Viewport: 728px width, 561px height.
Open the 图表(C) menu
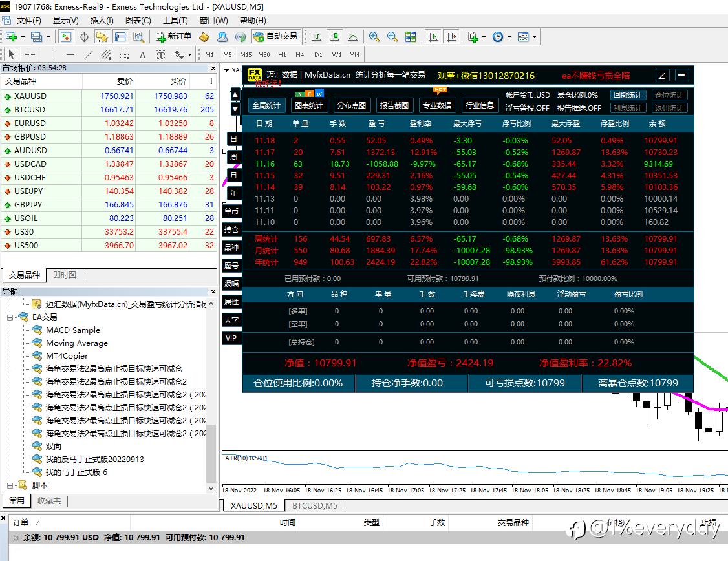click(x=138, y=21)
